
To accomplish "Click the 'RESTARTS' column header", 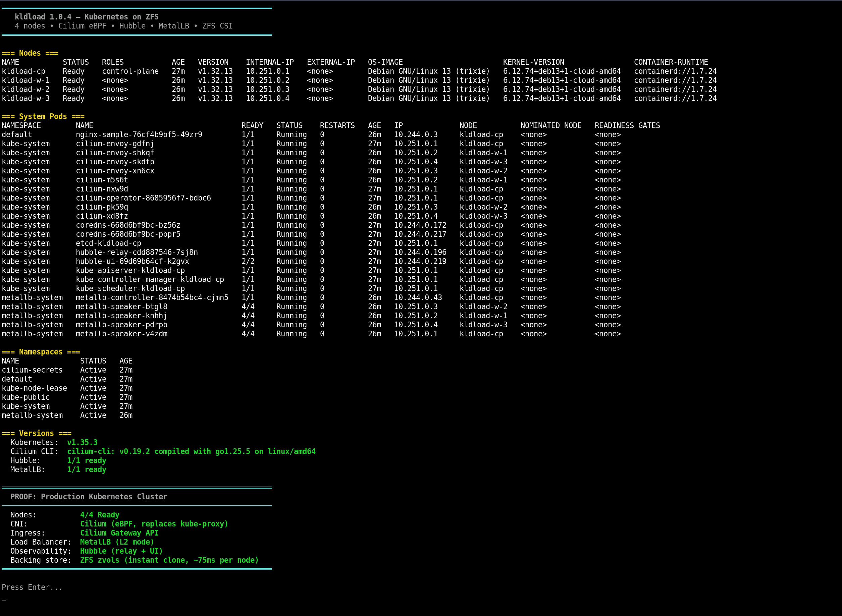I will point(337,126).
